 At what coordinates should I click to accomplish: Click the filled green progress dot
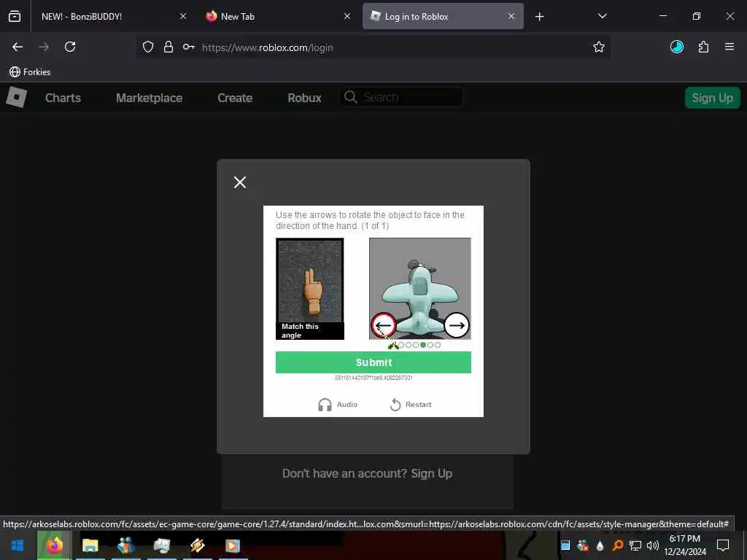423,345
